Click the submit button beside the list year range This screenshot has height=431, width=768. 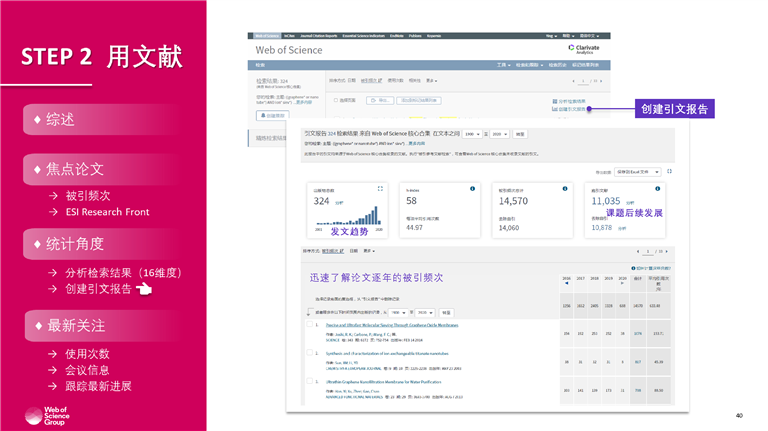pos(446,312)
